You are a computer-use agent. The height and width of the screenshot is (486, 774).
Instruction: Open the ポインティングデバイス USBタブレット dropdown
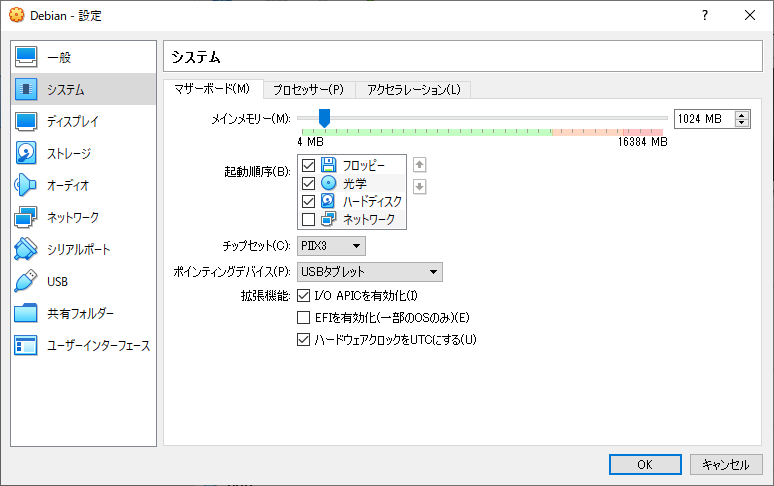click(370, 272)
